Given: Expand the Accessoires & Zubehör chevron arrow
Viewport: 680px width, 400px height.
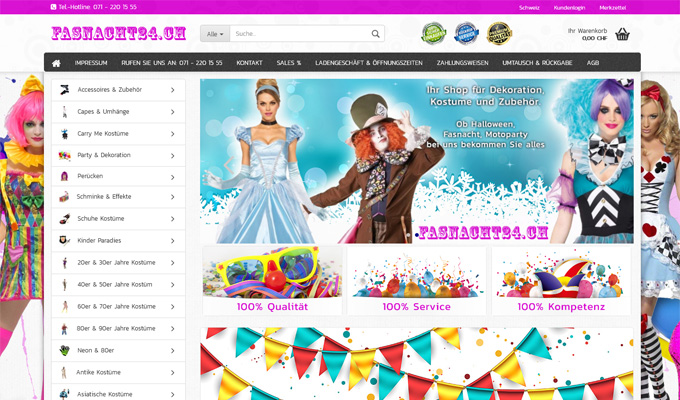Looking at the screenshot, I should pyautogui.click(x=172, y=90).
